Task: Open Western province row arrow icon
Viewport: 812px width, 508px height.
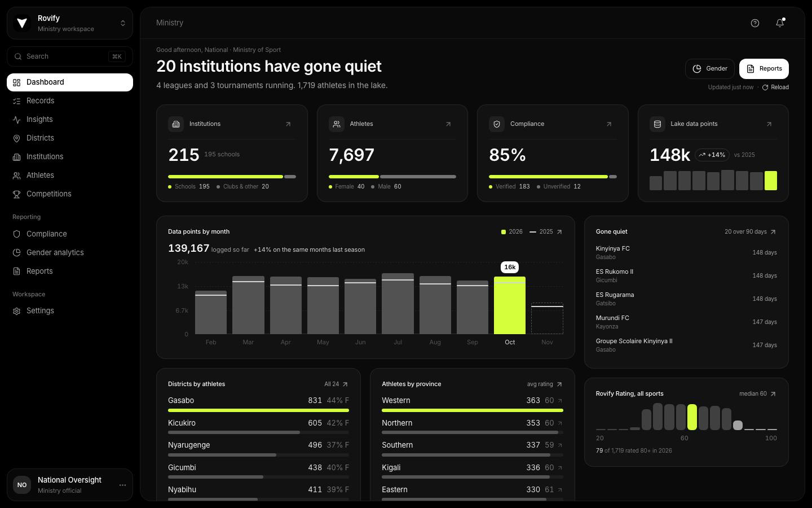Action: (x=560, y=401)
